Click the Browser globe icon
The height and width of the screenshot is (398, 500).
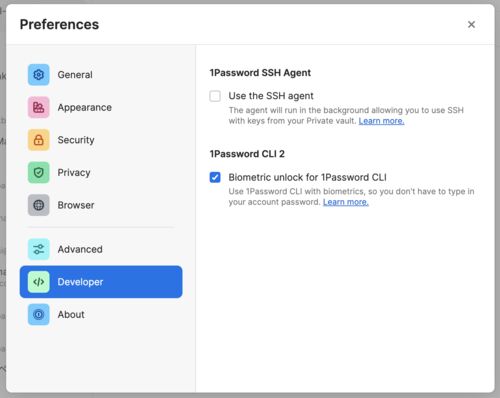(39, 205)
